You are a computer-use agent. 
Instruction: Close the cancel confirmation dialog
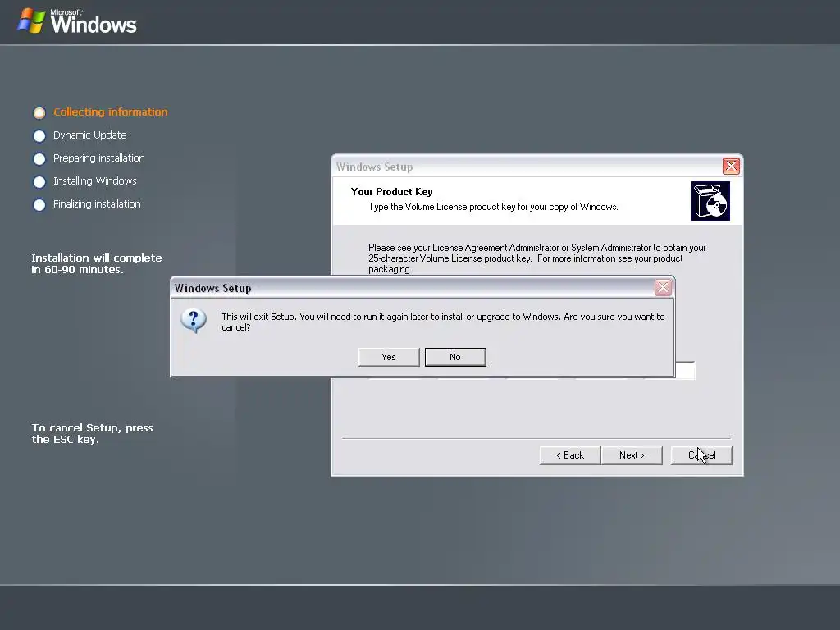[663, 288]
